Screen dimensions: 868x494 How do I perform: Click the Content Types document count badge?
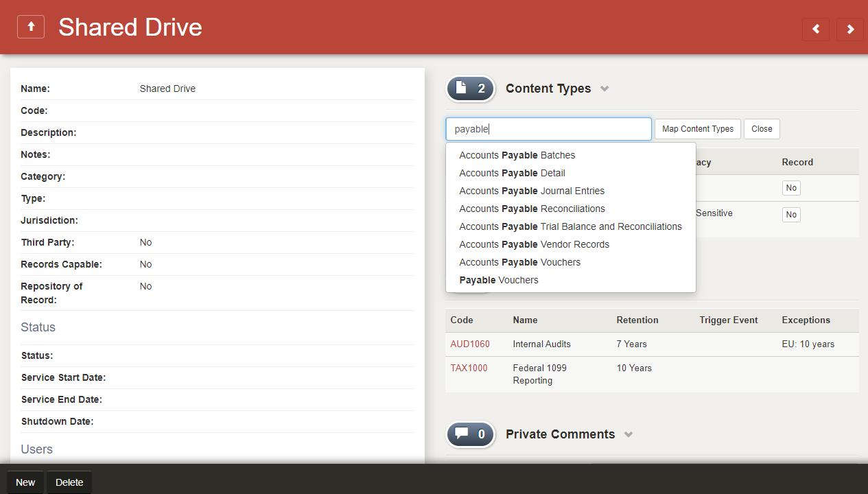(471, 89)
